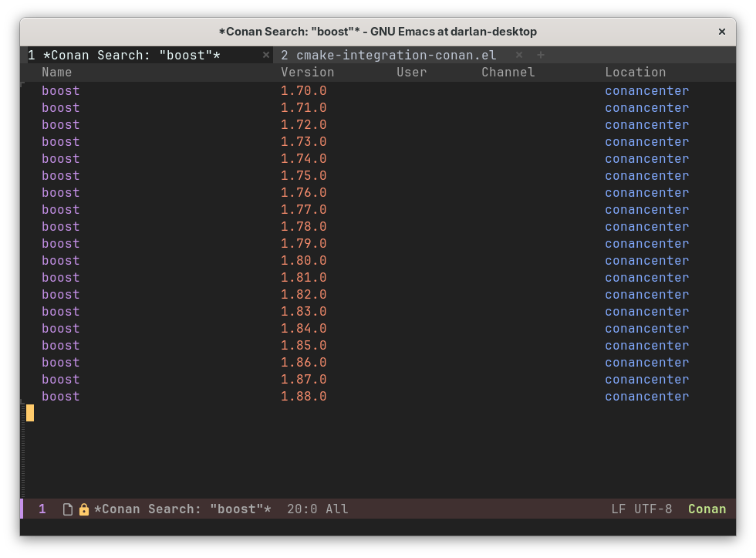
Task: Click the buffer name in the mode line
Action: pyautogui.click(x=183, y=509)
